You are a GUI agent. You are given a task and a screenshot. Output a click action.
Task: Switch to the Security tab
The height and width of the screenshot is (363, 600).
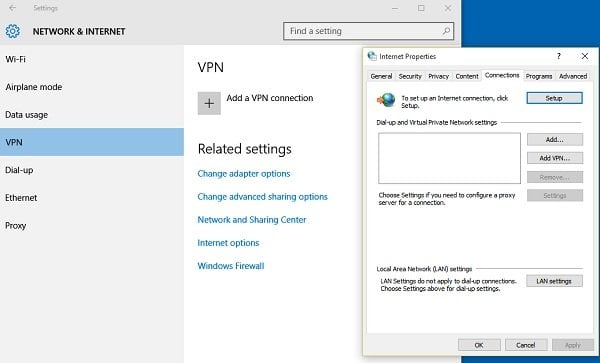click(x=410, y=76)
